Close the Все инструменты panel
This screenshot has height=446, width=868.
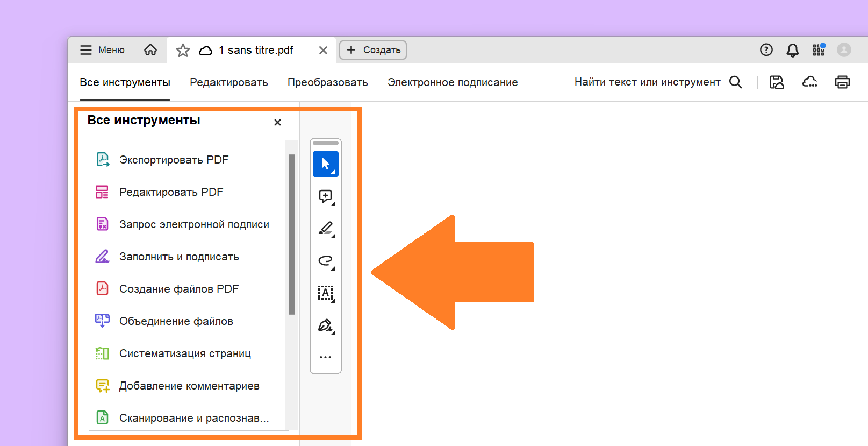coord(277,123)
